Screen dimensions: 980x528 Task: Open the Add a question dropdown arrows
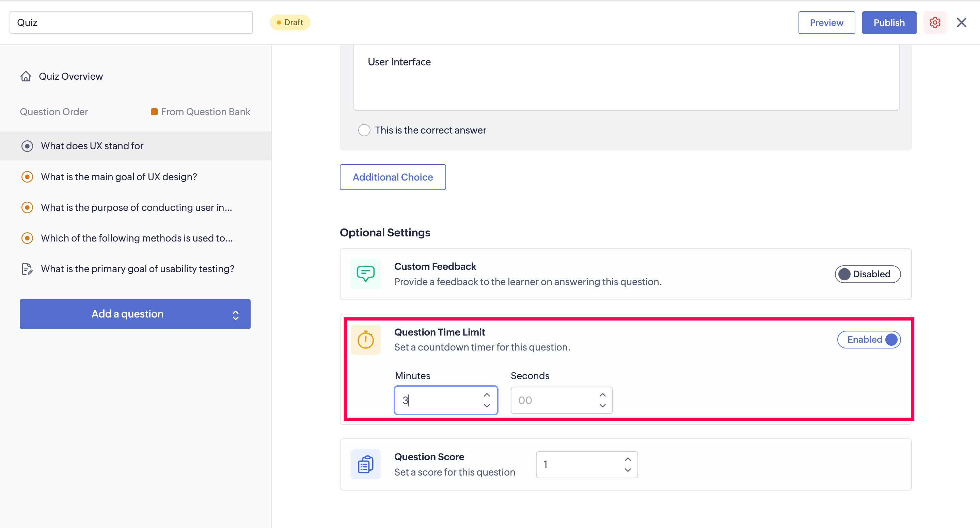click(236, 314)
